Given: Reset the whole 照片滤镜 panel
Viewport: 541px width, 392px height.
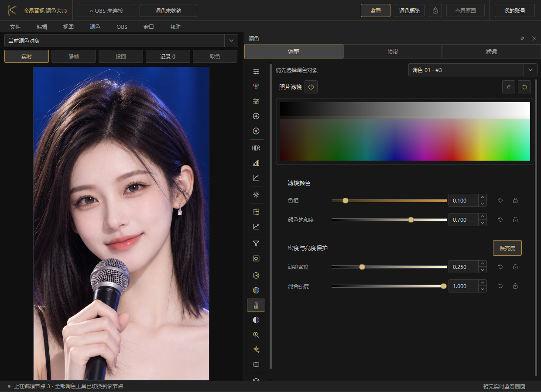Looking at the screenshot, I should 524,87.
